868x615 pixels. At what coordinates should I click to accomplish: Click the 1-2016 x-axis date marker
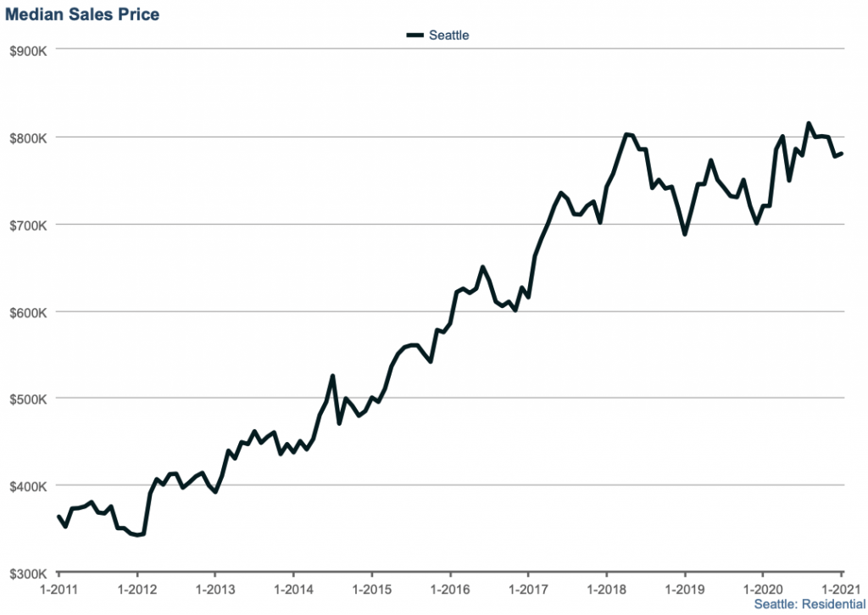tap(450, 587)
